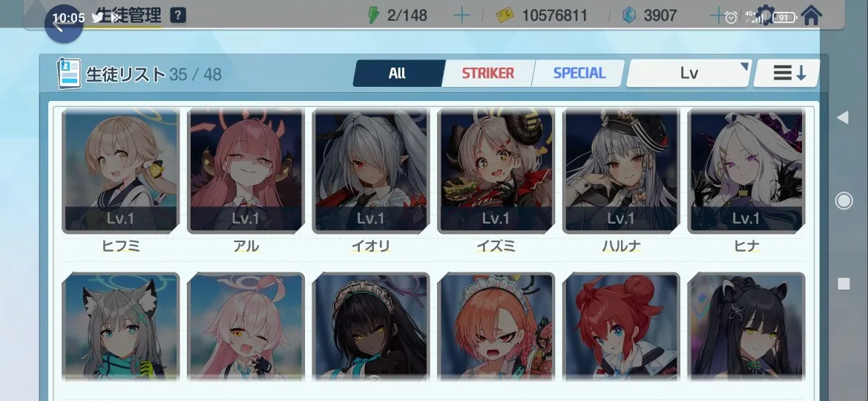The width and height of the screenshot is (868, 401).
Task: Toggle sort order with the arrow-list button
Action: click(786, 73)
